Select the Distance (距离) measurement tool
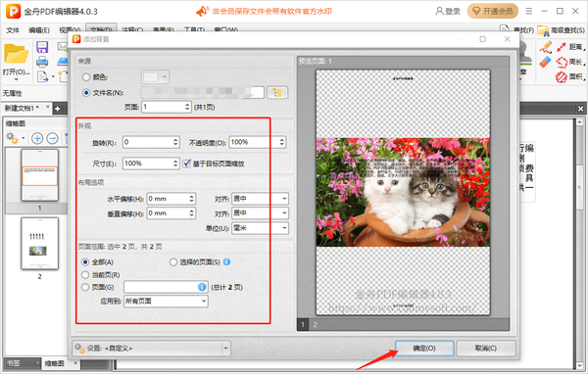The width and height of the screenshot is (588, 374). point(570,47)
